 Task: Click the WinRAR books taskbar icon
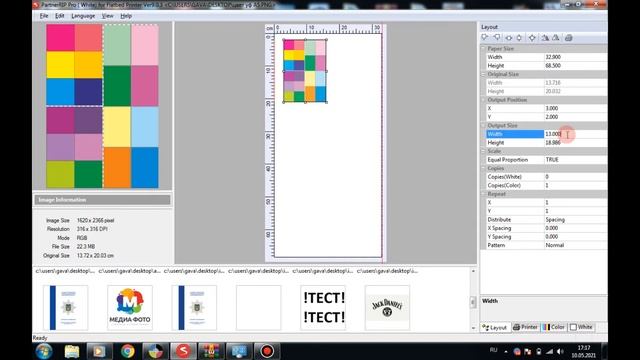[x=211, y=351]
